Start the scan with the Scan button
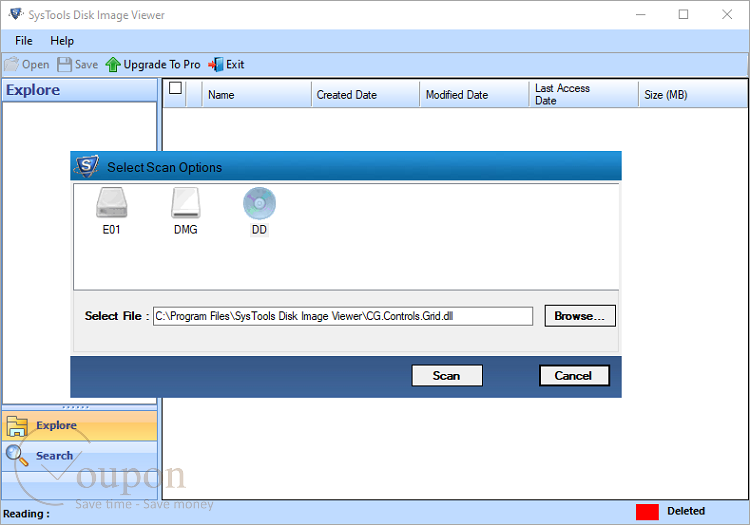Viewport: 750px width, 525px height. [447, 376]
